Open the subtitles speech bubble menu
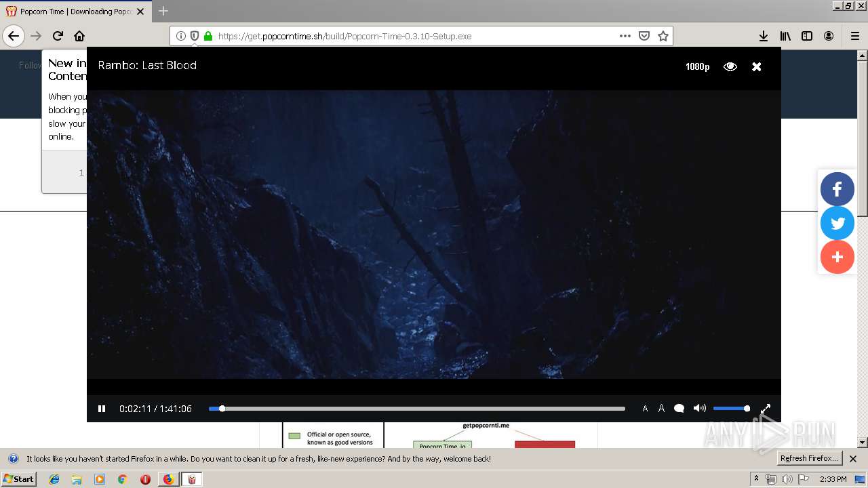Image resolution: width=868 pixels, height=488 pixels. click(x=679, y=409)
